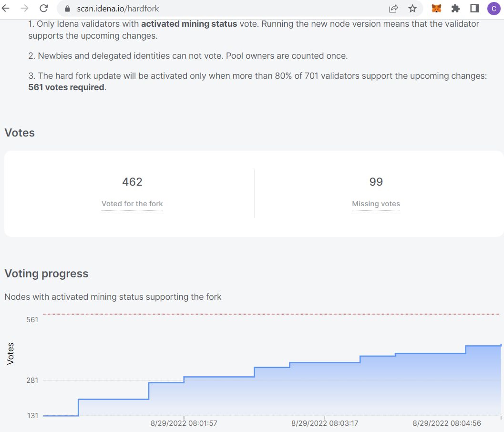Toggle the browser side panel
This screenshot has height=432, width=504.
tap(474, 8)
